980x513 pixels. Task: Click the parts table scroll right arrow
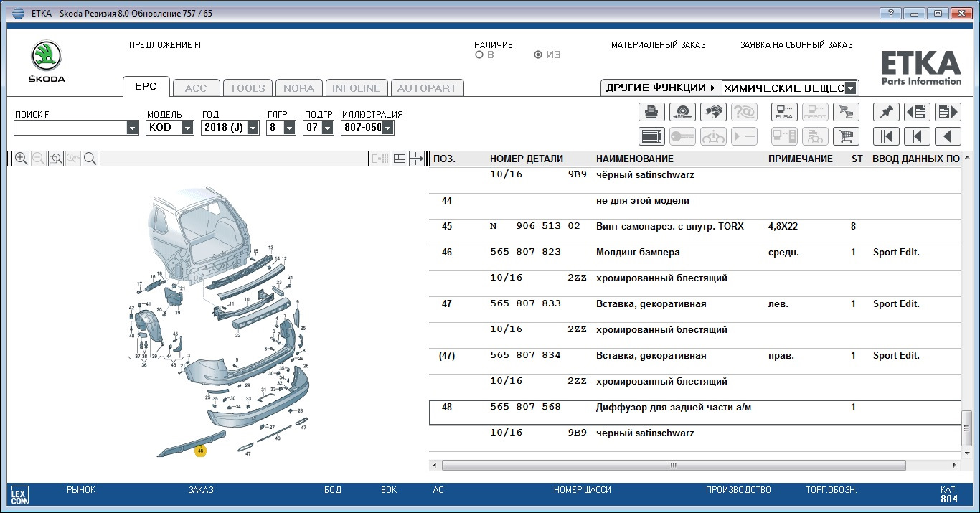954,465
